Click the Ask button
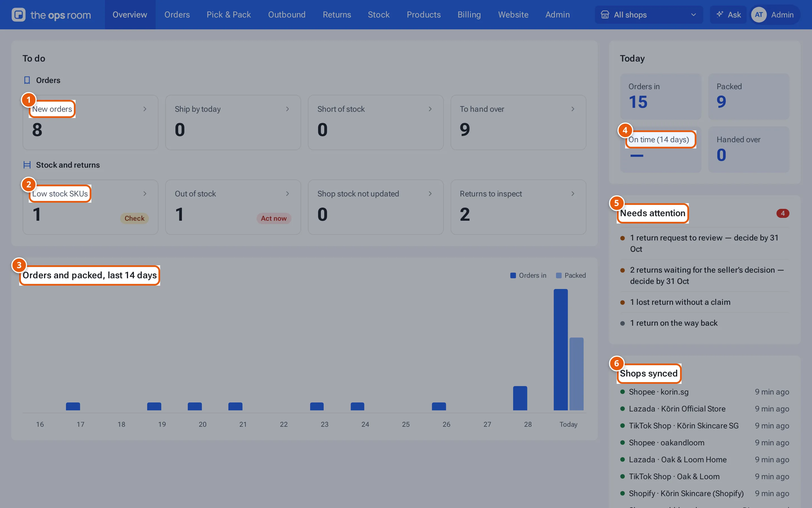The height and width of the screenshot is (508, 812). click(x=728, y=15)
